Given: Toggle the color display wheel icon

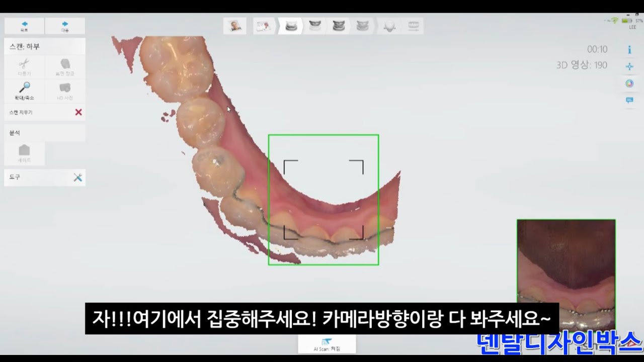Looking at the screenshot, I should [629, 83].
